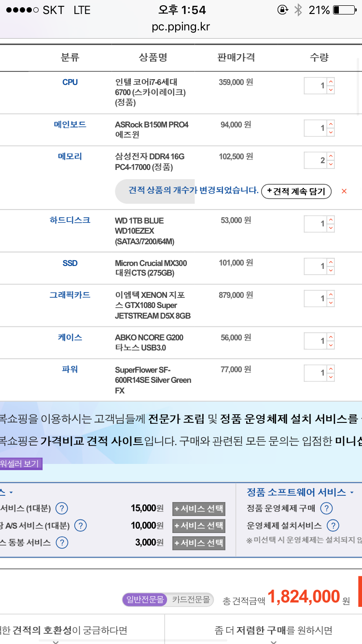Open the 그래픽카드 category link
Screen dimensions: 362x644
coord(70,294)
